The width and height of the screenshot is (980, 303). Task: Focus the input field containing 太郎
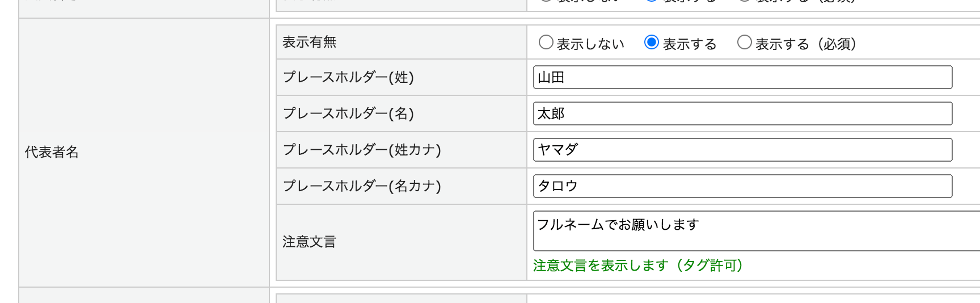(742, 114)
